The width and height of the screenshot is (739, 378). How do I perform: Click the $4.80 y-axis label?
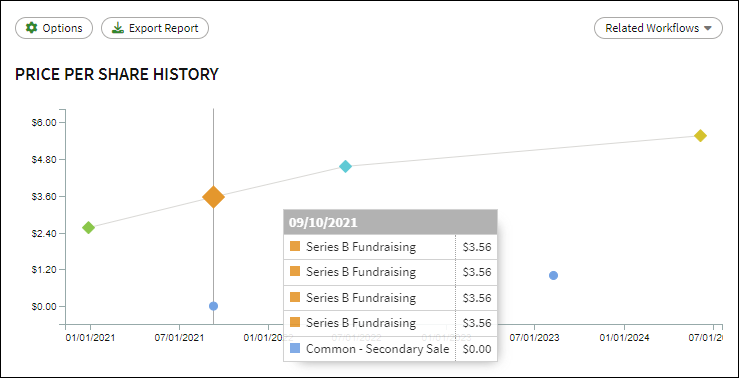click(x=43, y=160)
